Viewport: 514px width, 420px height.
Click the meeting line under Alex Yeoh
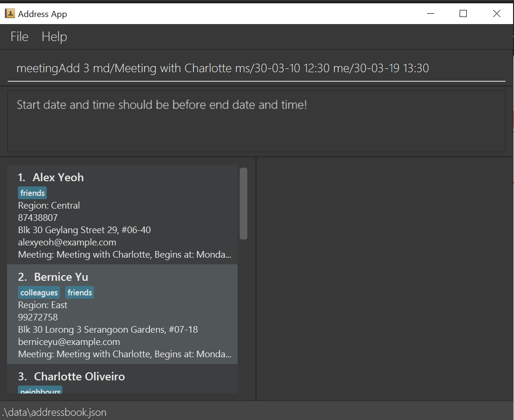125,254
